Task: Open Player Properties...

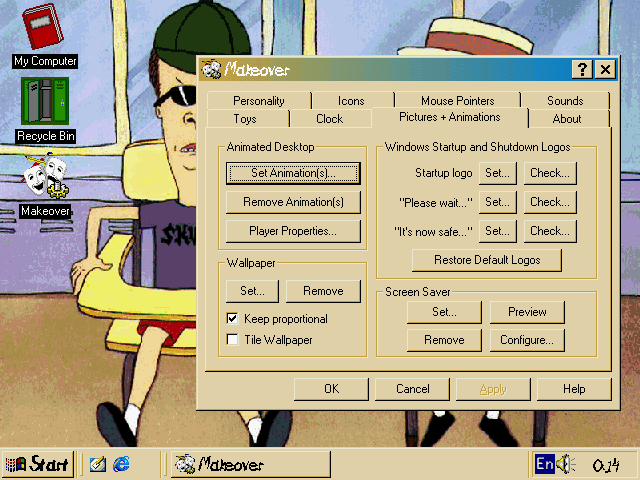Action: (293, 231)
